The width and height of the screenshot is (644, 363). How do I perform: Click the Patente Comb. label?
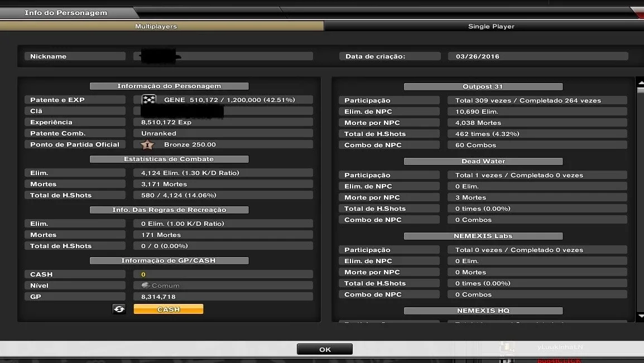[x=75, y=133]
